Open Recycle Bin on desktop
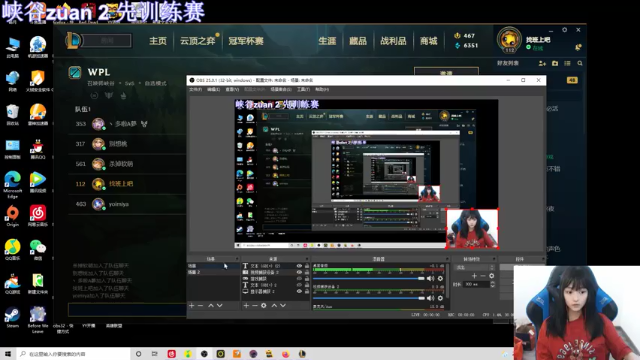 pos(13,115)
